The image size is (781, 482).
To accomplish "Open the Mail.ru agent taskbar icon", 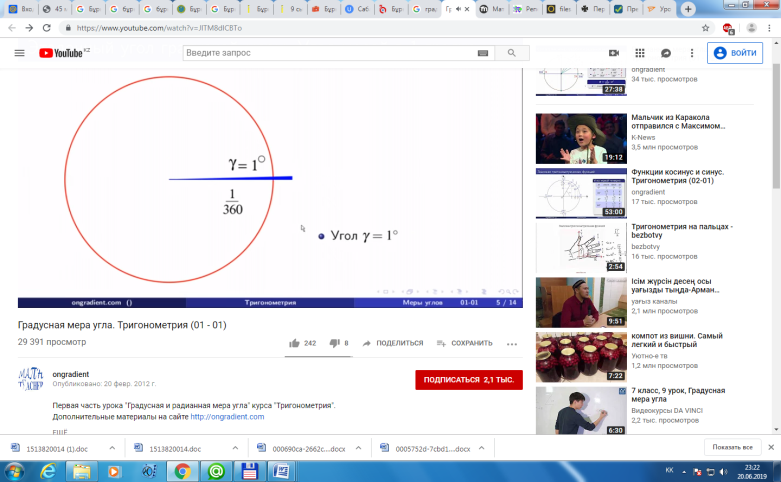I will point(216,471).
